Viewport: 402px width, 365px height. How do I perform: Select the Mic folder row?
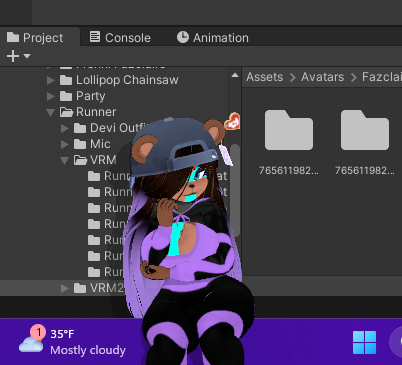(115, 144)
